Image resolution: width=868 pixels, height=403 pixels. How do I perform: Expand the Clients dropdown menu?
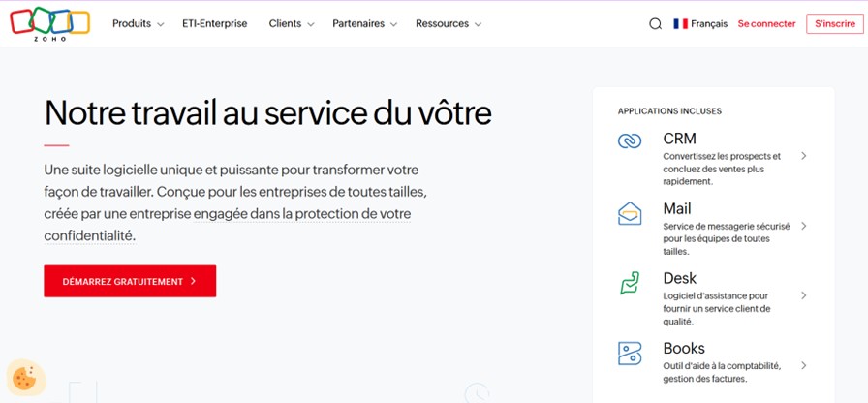click(x=292, y=24)
